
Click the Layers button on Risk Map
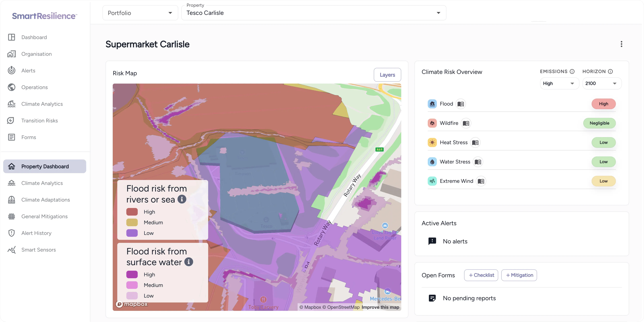coord(387,75)
